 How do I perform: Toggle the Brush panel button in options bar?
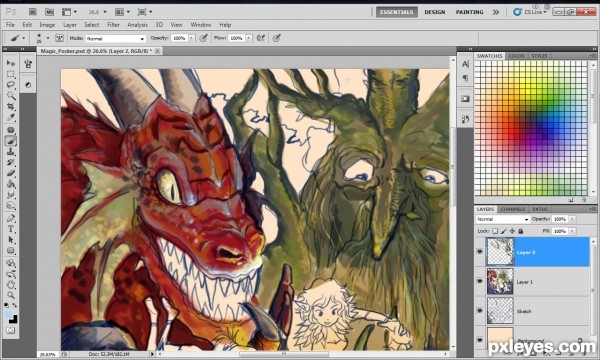click(59, 38)
